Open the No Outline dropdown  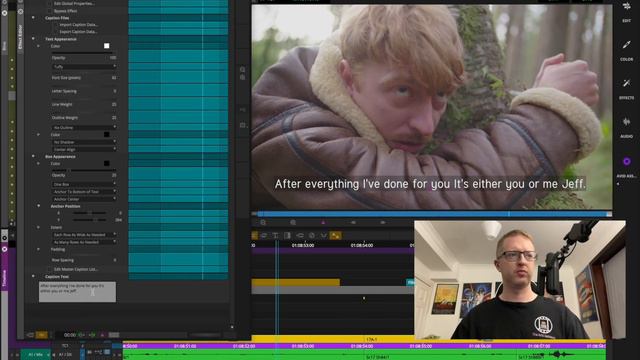tap(84, 127)
